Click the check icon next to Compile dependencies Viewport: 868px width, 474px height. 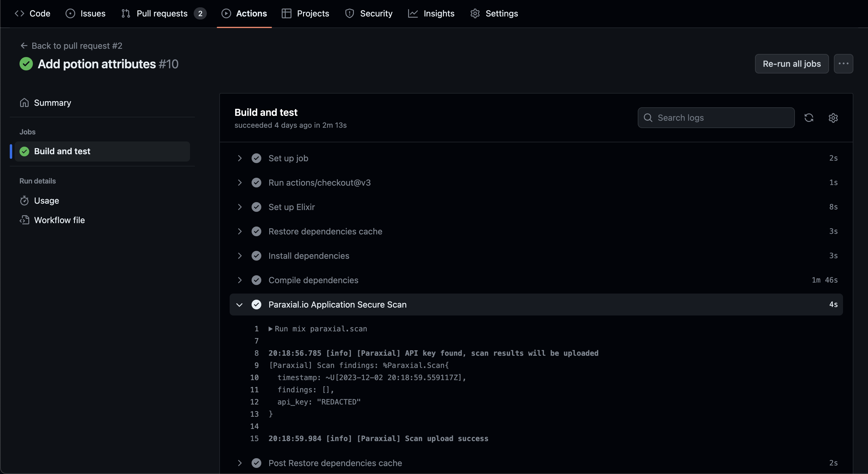[256, 280]
